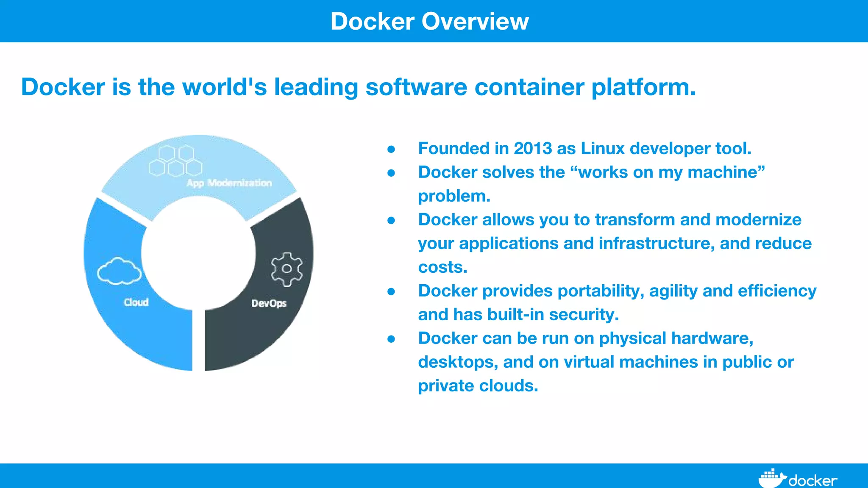Click the private clouds text line
The height and width of the screenshot is (488, 868).
[478, 386]
